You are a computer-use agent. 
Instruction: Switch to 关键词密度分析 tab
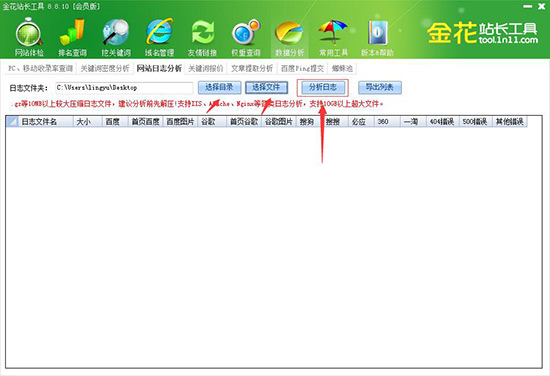(x=105, y=68)
